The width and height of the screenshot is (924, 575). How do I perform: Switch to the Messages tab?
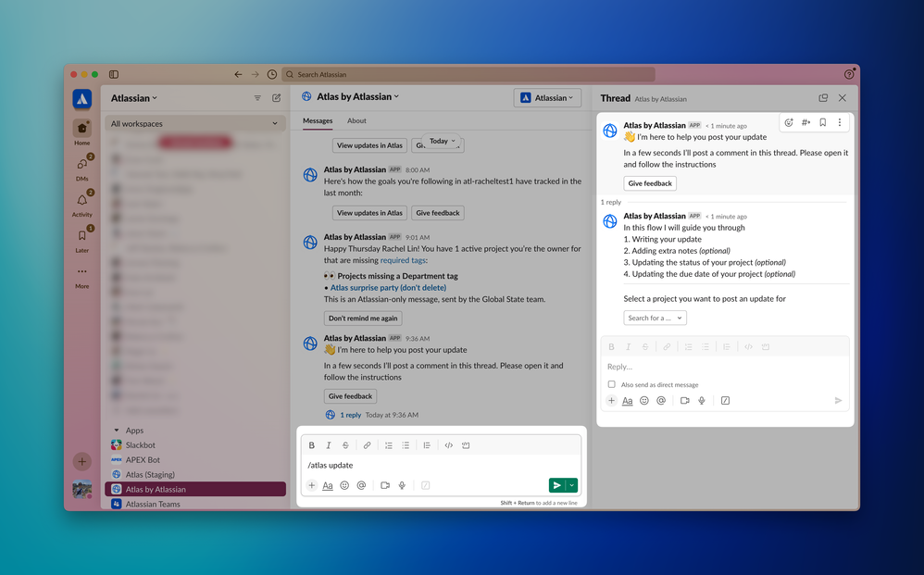tap(318, 120)
